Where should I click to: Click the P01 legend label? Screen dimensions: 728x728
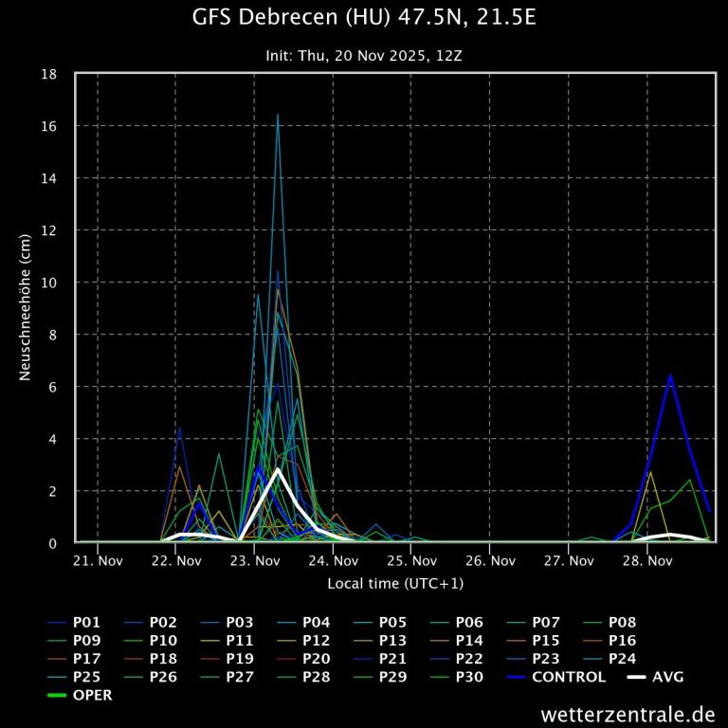(86, 623)
